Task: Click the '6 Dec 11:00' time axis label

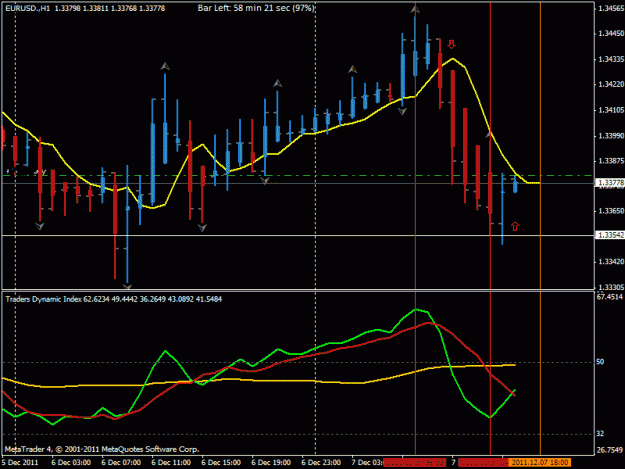Action: [x=171, y=462]
